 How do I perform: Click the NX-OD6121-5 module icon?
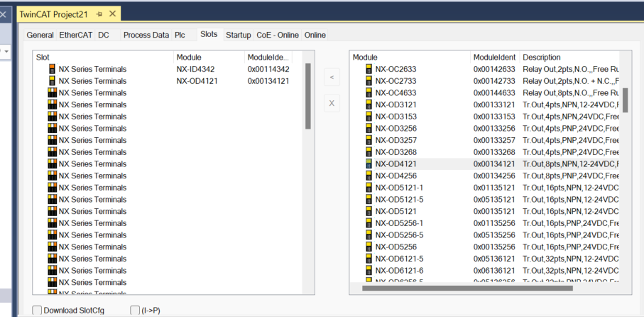tap(369, 259)
